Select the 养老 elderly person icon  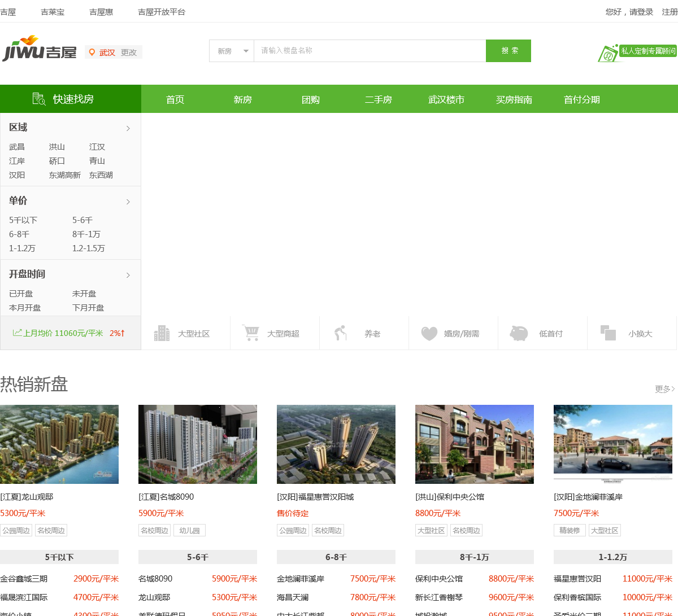pyautogui.click(x=340, y=333)
